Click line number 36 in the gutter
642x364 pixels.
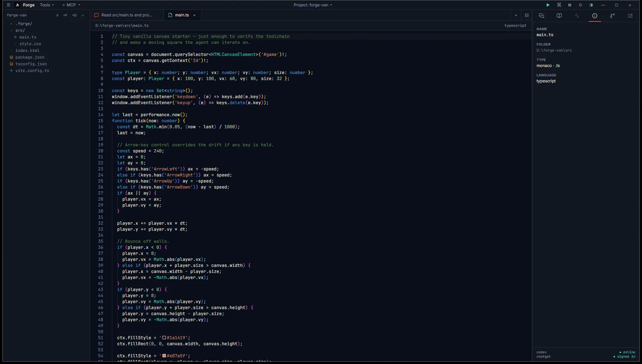[101, 247]
